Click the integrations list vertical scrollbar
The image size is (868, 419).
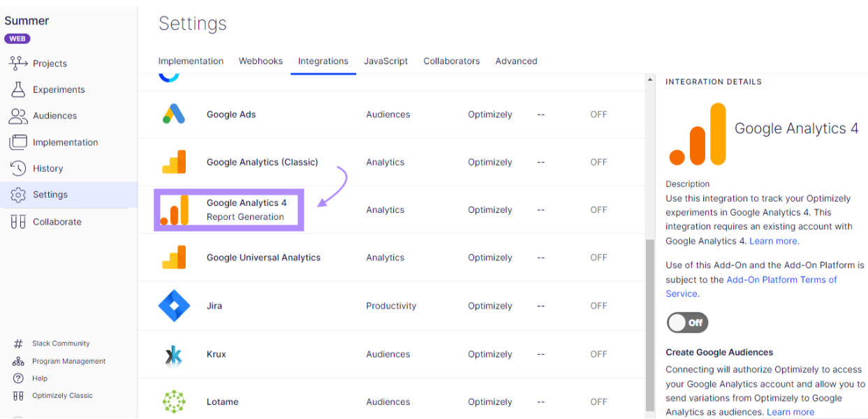tap(650, 325)
